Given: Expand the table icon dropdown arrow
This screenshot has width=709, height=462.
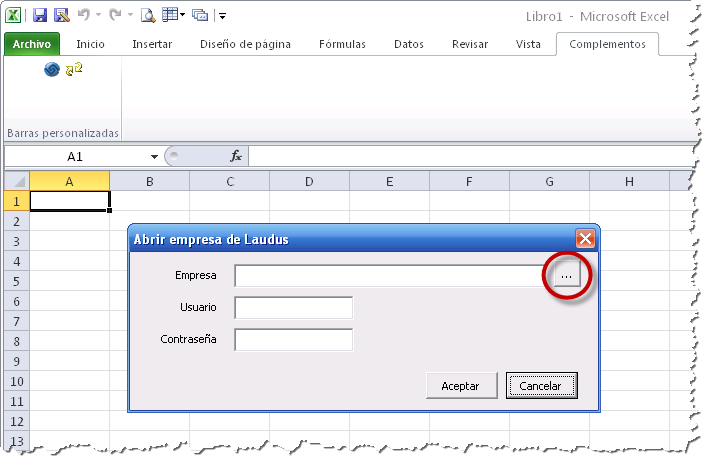Looking at the screenshot, I should pyautogui.click(x=183, y=15).
